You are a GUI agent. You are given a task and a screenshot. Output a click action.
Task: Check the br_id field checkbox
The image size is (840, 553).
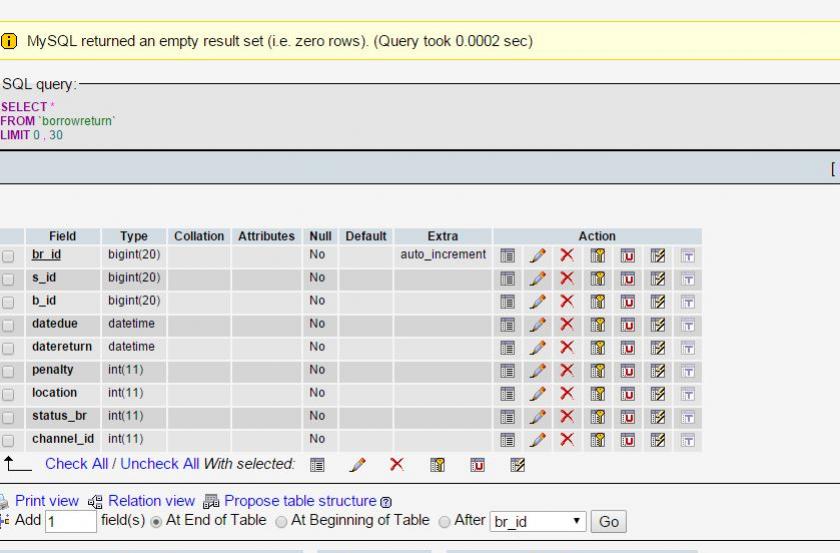[x=8, y=256]
